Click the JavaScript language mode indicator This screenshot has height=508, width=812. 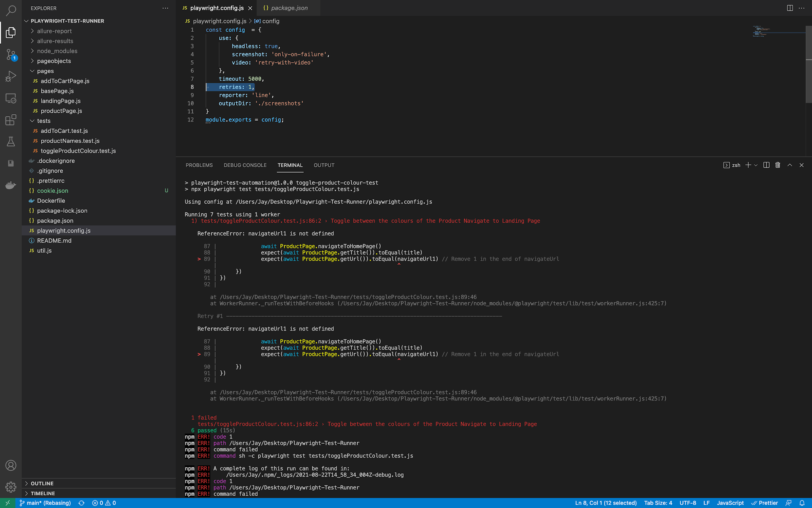point(730,503)
